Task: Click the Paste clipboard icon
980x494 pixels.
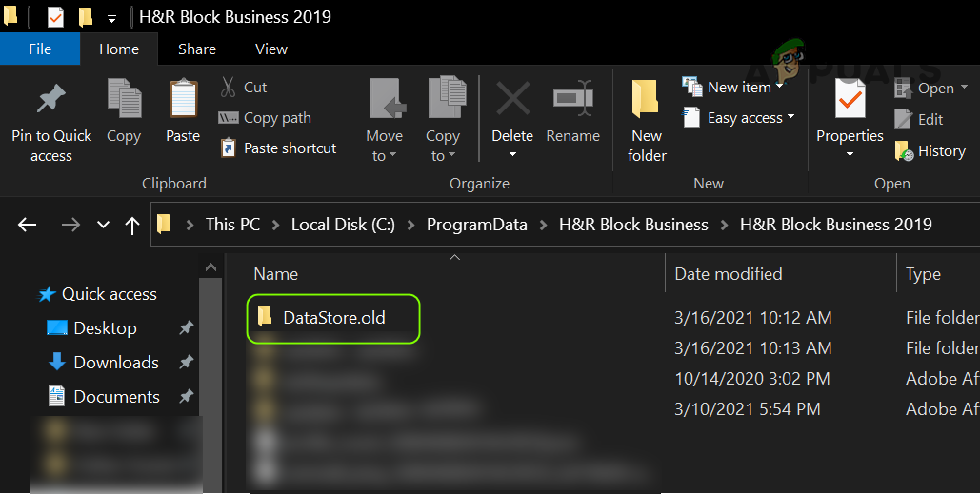Action: click(183, 100)
